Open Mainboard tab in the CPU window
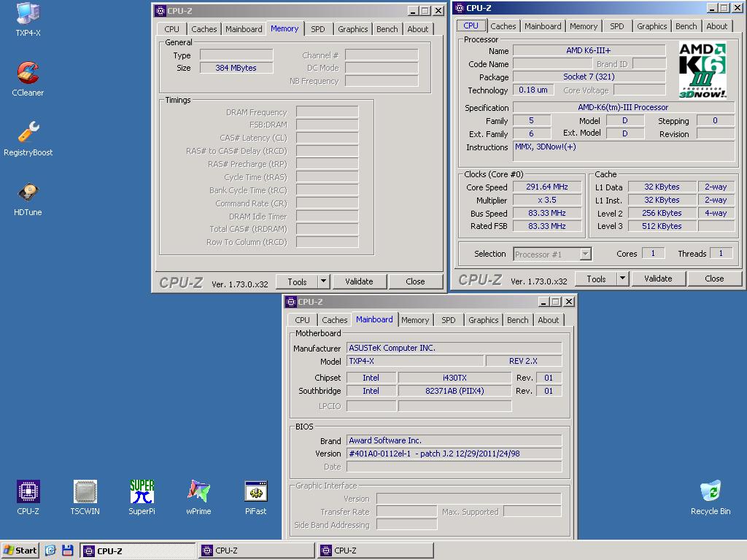747x560 pixels. (543, 26)
